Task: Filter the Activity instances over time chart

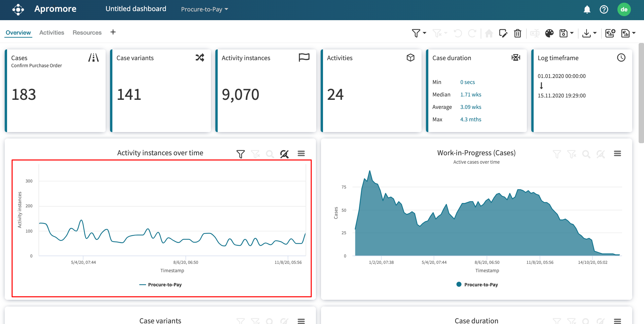Action: coord(240,154)
